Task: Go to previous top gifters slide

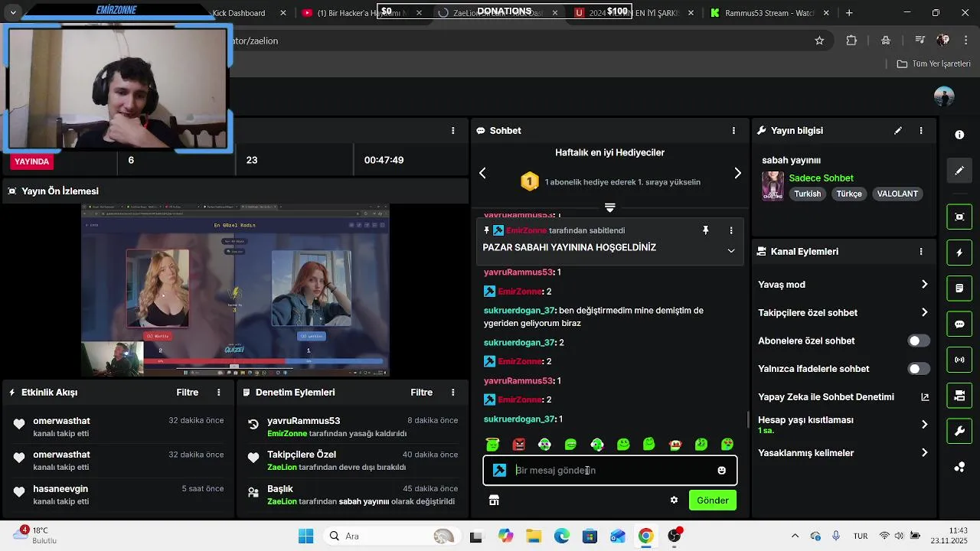Action: pos(482,174)
